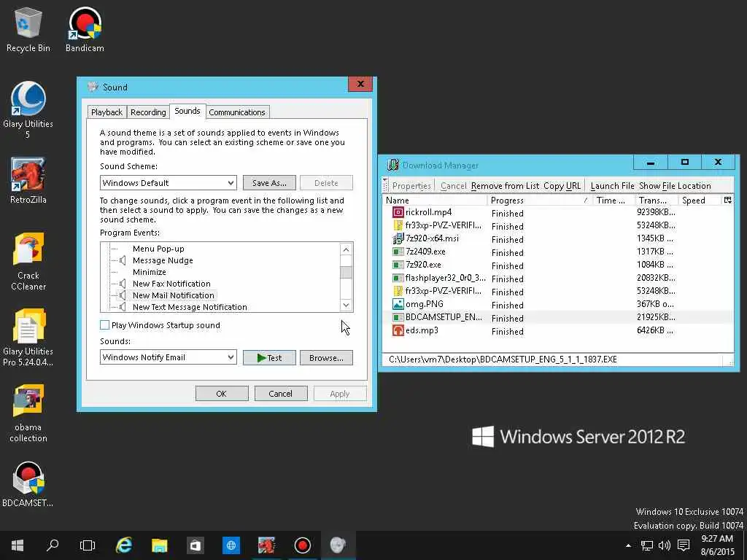Sort by Name column header

(x=435, y=201)
